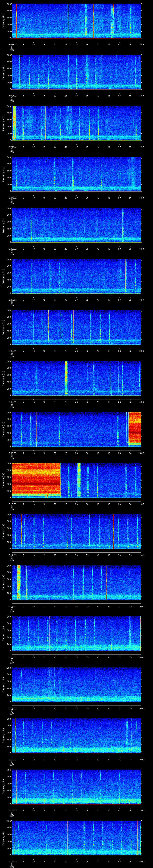Click the Frequency (Hz) axis label of the first spectrogram

[x=3, y=20]
